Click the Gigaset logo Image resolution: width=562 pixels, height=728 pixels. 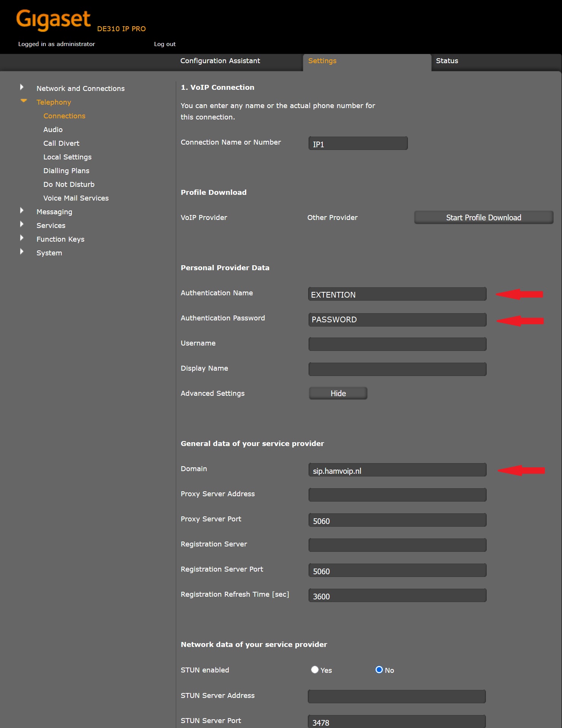53,20
